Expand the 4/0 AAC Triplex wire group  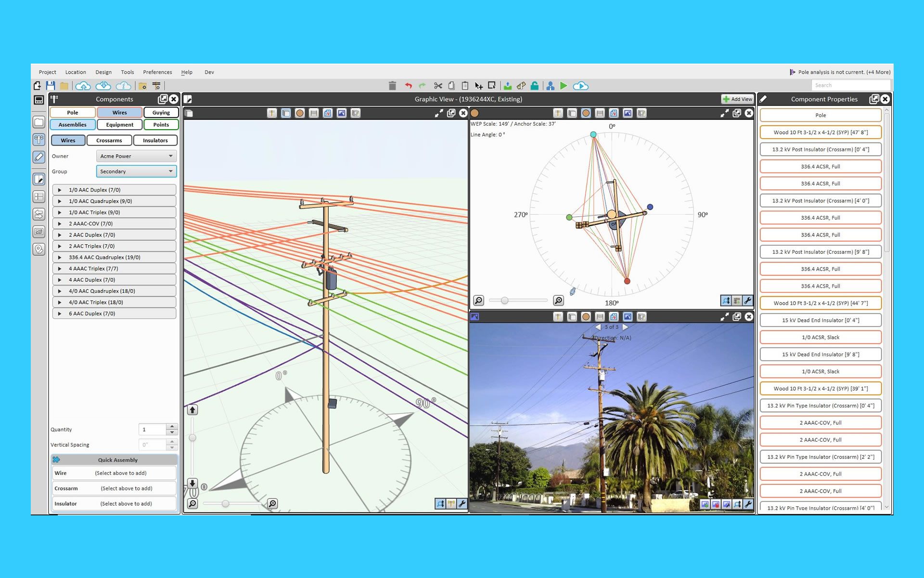click(x=59, y=302)
